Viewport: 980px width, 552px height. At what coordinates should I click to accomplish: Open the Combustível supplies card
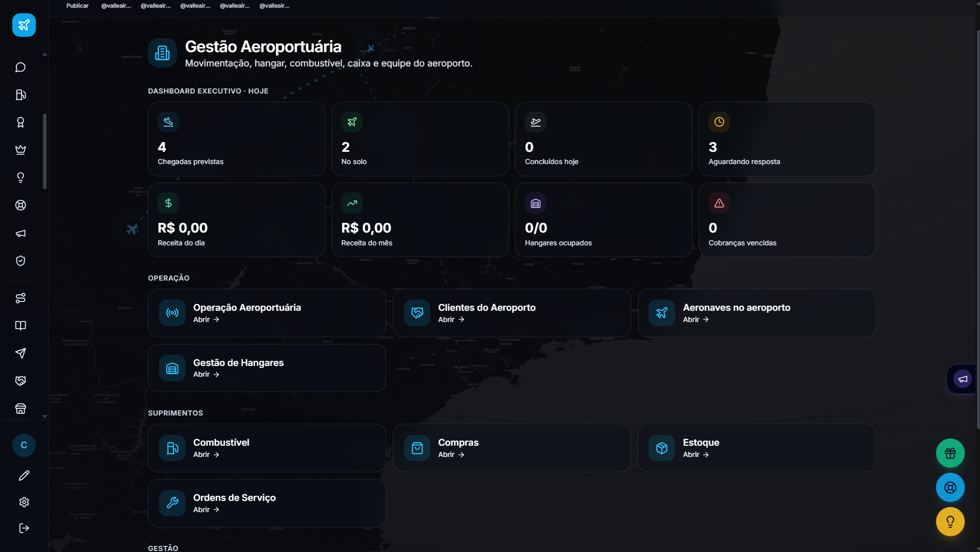click(266, 448)
